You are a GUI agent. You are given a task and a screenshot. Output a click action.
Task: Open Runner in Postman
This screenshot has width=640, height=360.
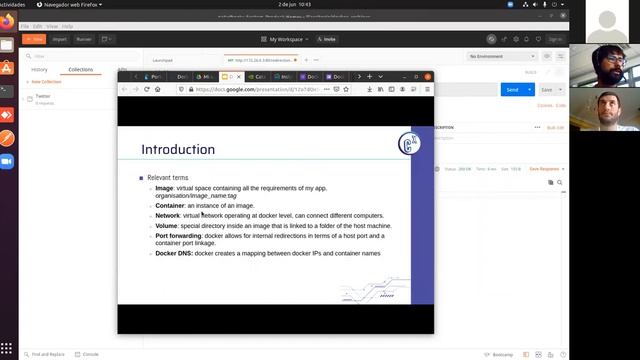(x=84, y=39)
